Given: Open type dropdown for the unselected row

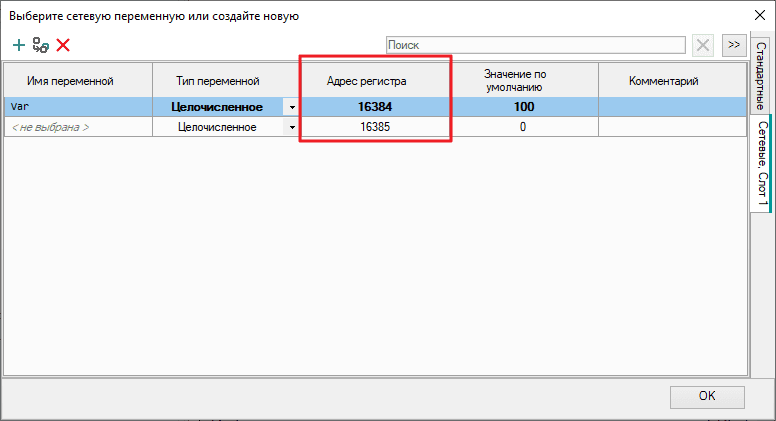Looking at the screenshot, I should point(292,128).
